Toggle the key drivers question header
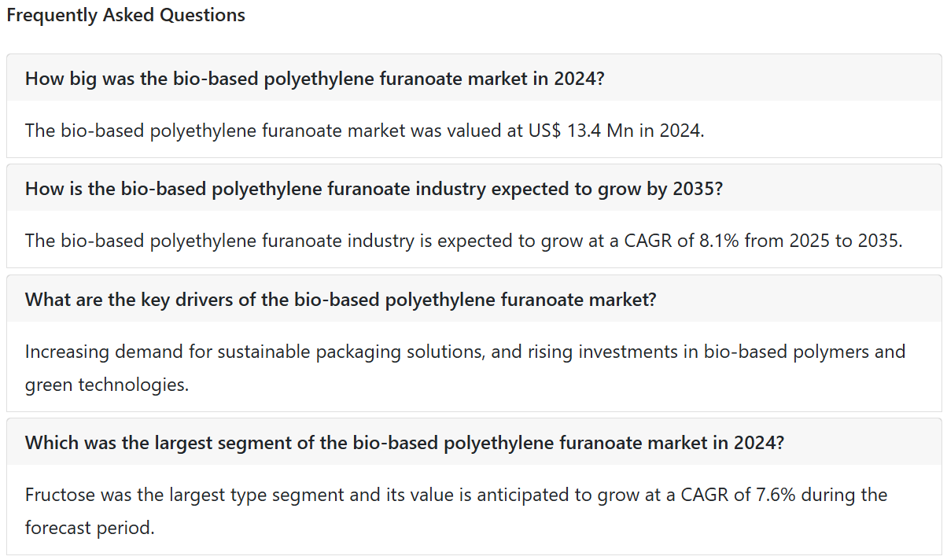The image size is (947, 560). click(x=473, y=299)
